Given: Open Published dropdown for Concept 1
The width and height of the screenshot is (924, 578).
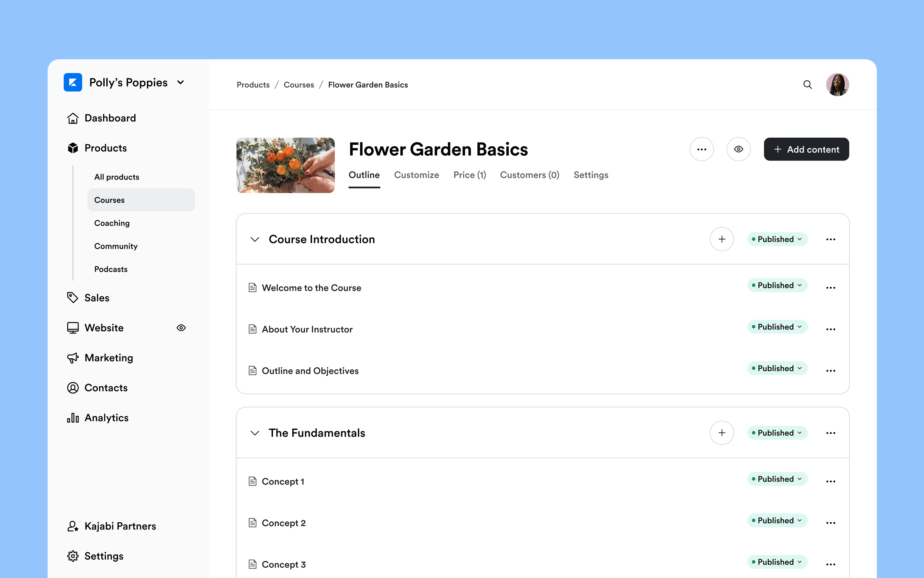Looking at the screenshot, I should (777, 479).
